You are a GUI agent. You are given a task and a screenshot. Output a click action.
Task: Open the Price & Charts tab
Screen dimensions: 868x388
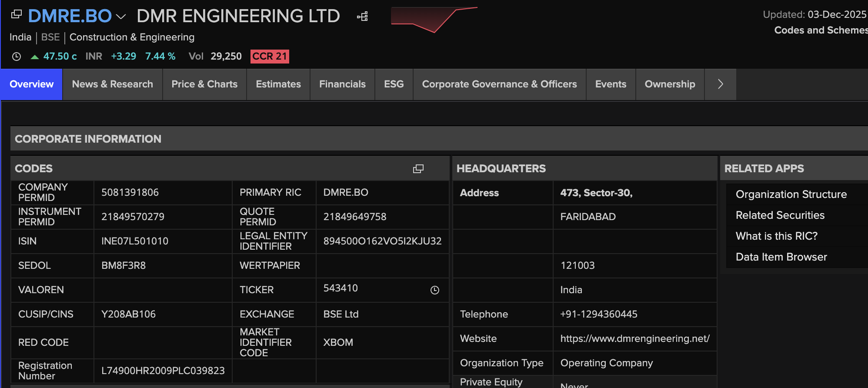pyautogui.click(x=204, y=84)
